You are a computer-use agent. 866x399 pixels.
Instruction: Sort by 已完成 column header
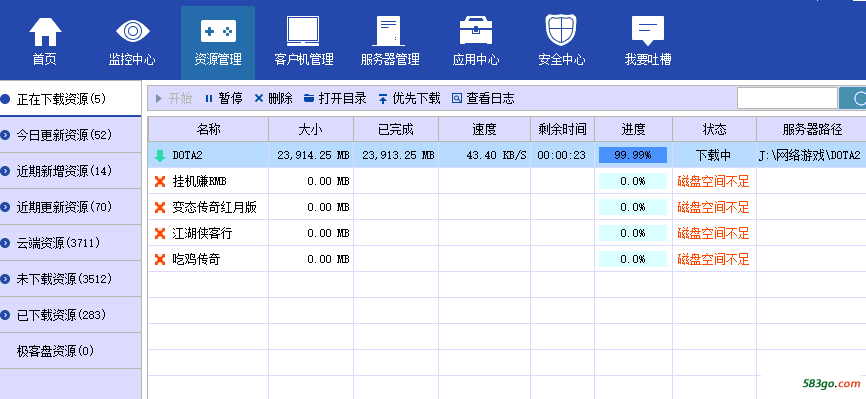click(x=396, y=129)
